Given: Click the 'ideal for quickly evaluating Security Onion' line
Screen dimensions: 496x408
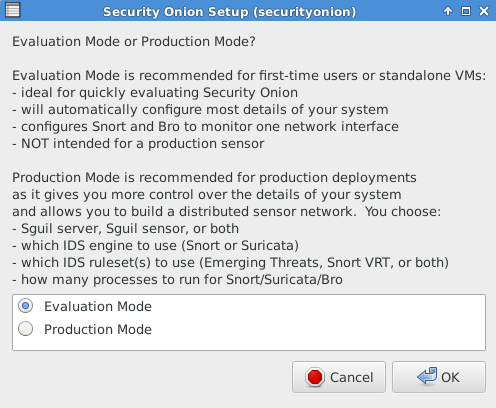Looking at the screenshot, I should coord(155,93).
